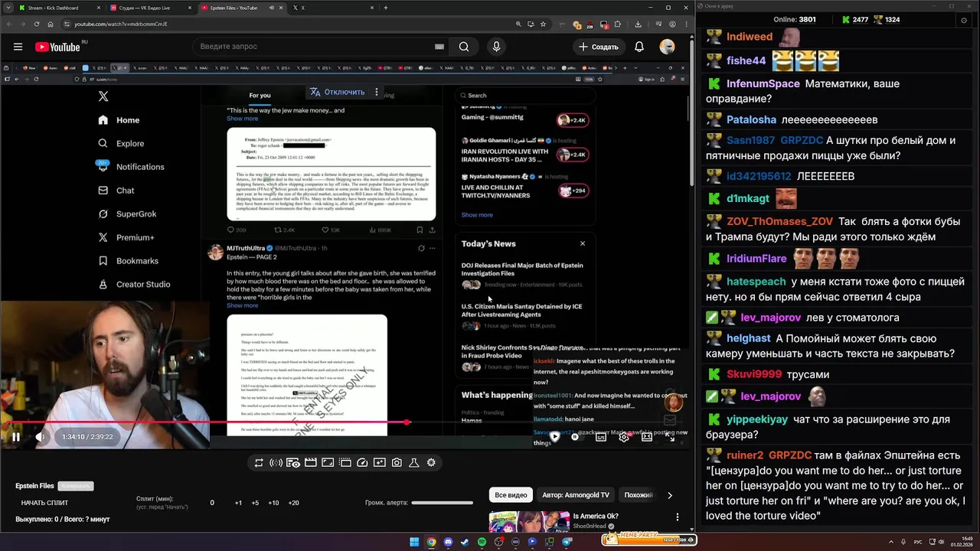The width and height of the screenshot is (980, 551).
Task: Open Chrome downloads icon
Action: pos(639,24)
